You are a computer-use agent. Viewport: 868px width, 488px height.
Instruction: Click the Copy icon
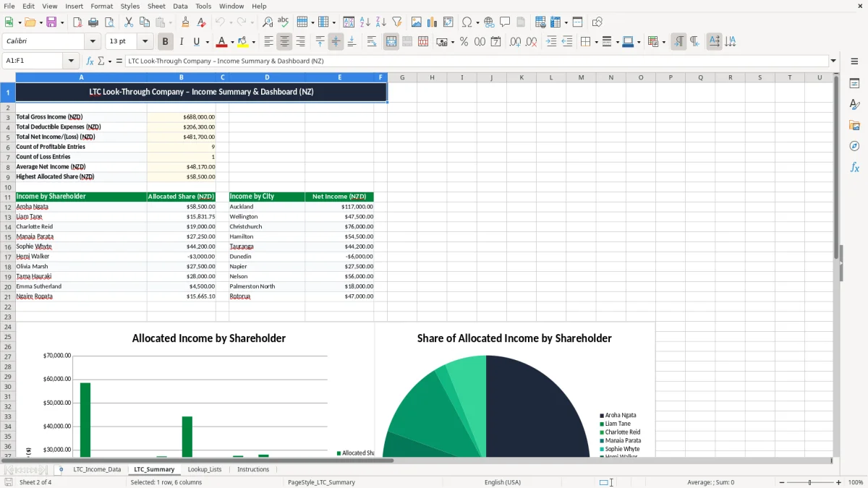click(145, 22)
